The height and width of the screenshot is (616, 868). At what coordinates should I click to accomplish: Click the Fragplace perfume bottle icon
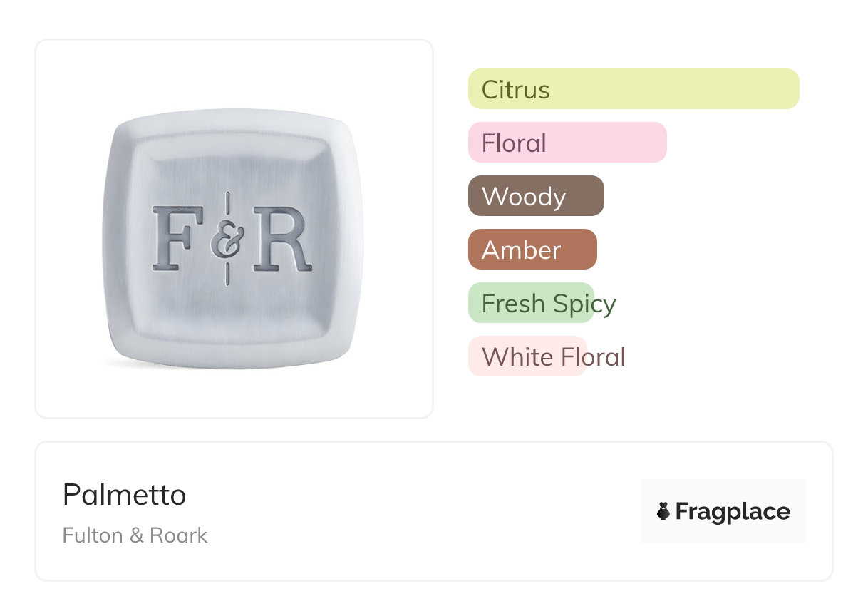point(663,511)
